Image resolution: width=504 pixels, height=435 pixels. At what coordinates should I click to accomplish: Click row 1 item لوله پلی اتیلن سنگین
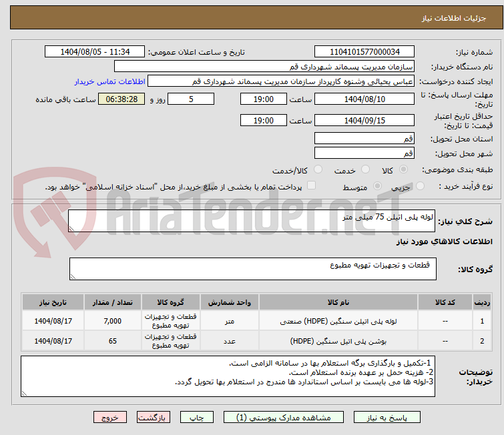[x=338, y=321]
